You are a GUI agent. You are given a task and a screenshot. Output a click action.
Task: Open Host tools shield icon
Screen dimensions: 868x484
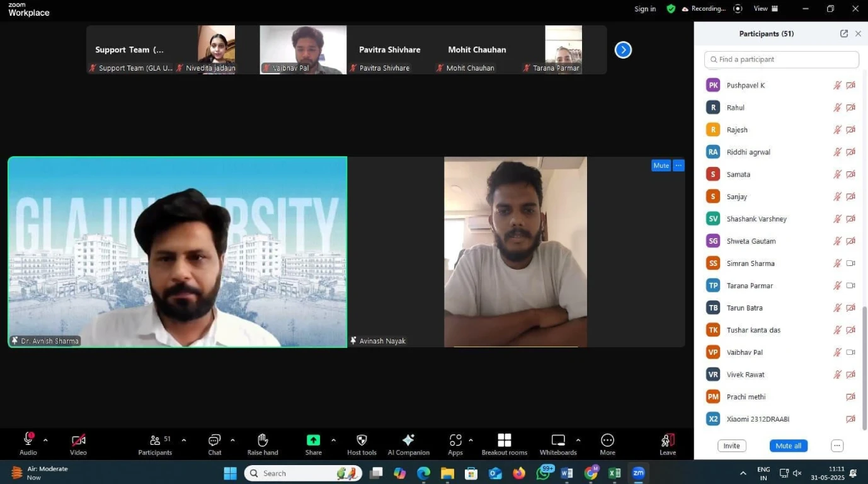362,441
